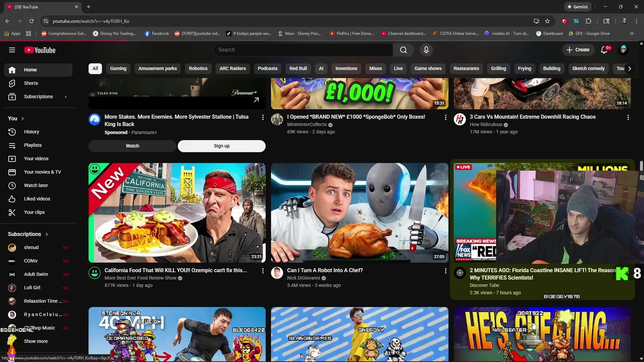Click Nick DiGiovanni channel name
Image resolution: width=644 pixels, height=362 pixels.
(x=303, y=278)
